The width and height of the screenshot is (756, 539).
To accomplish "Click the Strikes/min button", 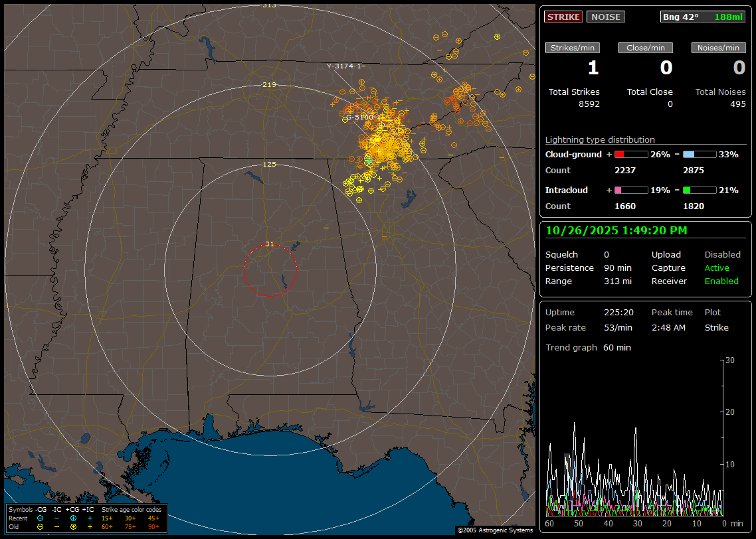I will (572, 48).
